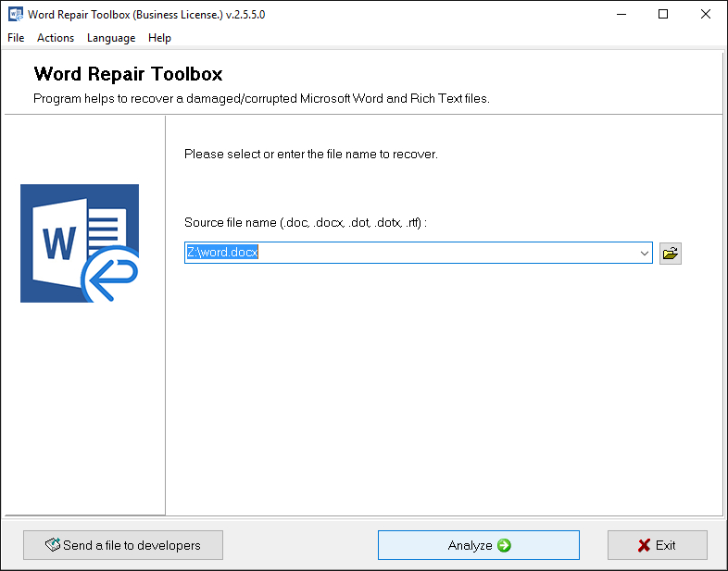Open the Language menu
The height and width of the screenshot is (571, 728).
coord(111,38)
